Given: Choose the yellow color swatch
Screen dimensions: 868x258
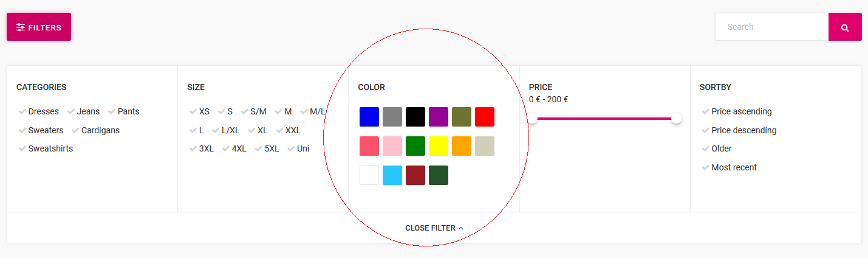Looking at the screenshot, I should (439, 146).
